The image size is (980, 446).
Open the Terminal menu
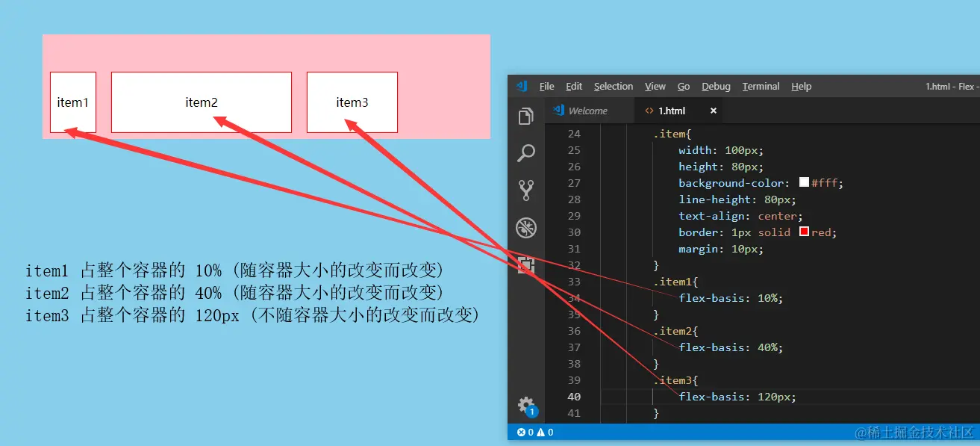(x=761, y=86)
